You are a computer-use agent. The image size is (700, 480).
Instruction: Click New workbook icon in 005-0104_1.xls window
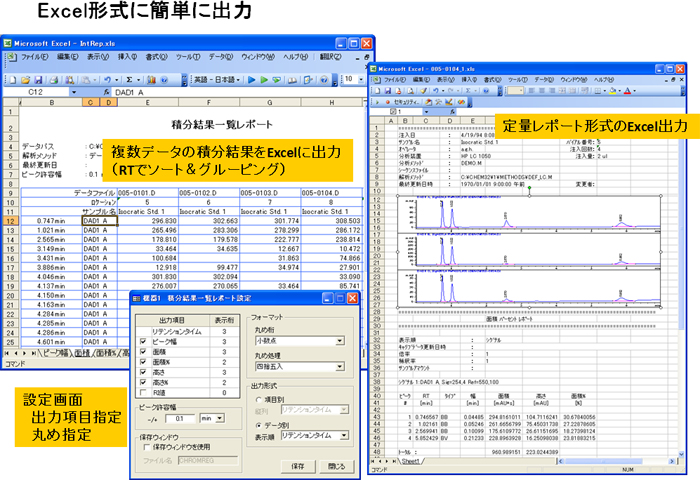click(x=378, y=91)
